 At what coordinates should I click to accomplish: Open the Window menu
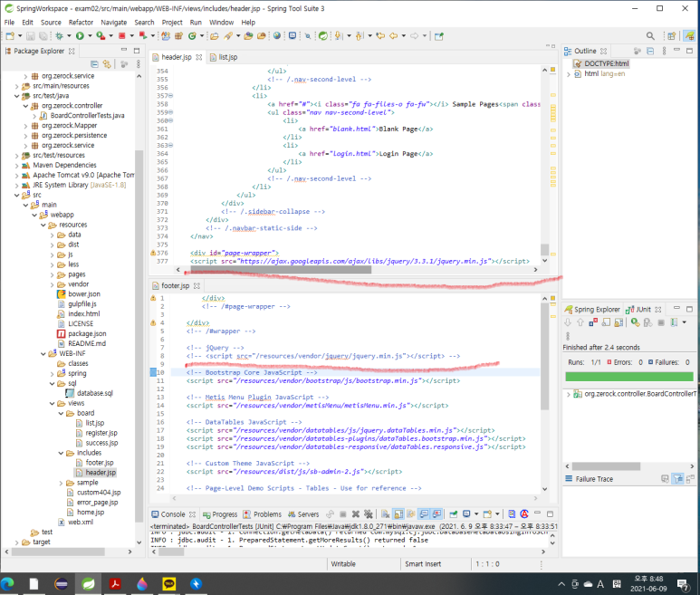tap(222, 23)
